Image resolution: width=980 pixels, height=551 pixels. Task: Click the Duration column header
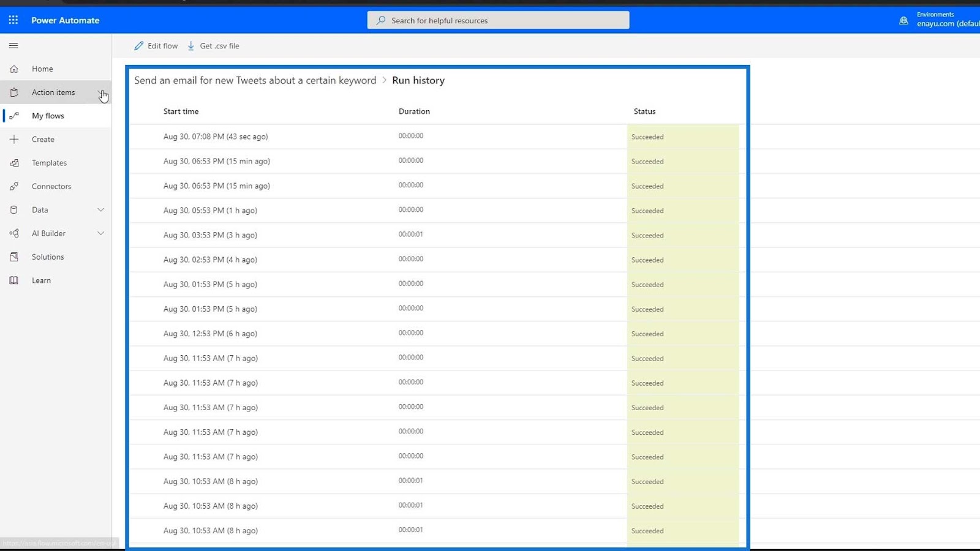pyautogui.click(x=414, y=111)
